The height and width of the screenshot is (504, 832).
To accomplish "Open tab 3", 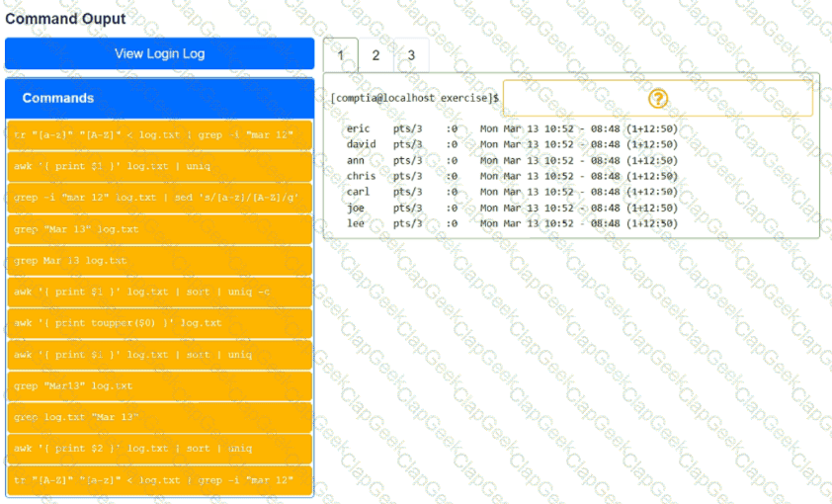I will pyautogui.click(x=411, y=55).
